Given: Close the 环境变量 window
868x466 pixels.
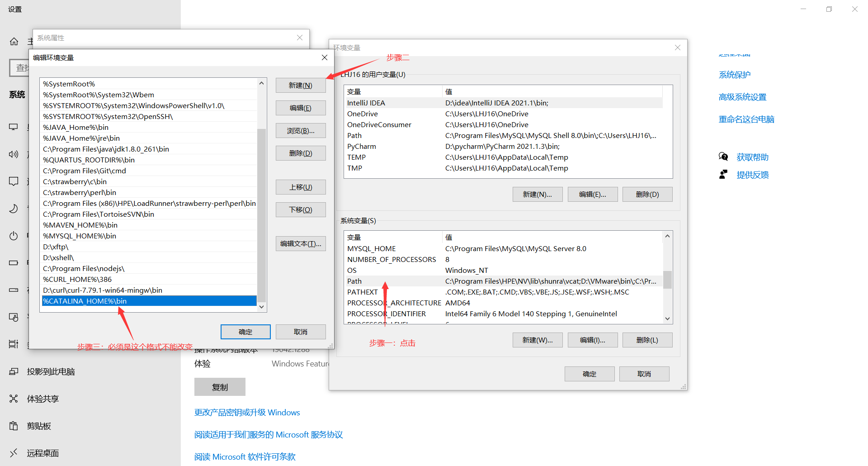Looking at the screenshot, I should [678, 48].
